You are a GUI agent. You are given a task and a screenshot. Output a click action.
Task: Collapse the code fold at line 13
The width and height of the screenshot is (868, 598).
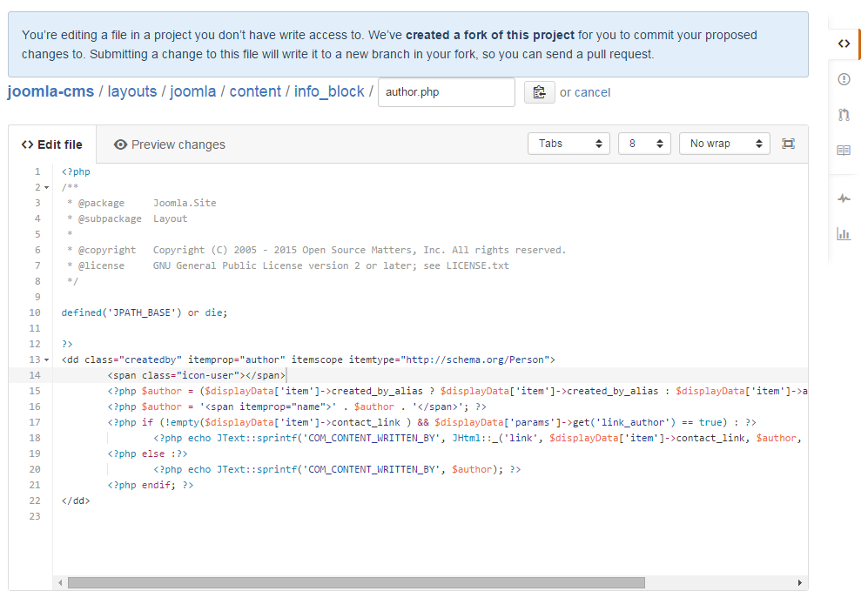[x=46, y=360]
